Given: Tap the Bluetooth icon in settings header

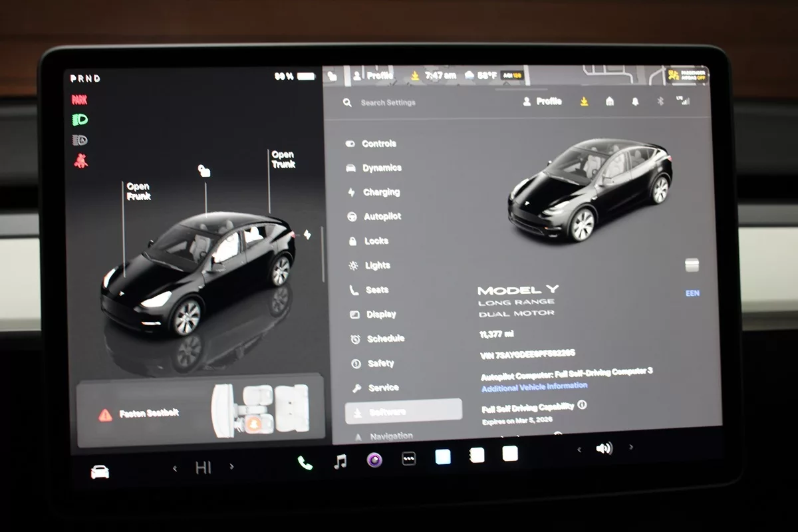Looking at the screenshot, I should (x=660, y=101).
